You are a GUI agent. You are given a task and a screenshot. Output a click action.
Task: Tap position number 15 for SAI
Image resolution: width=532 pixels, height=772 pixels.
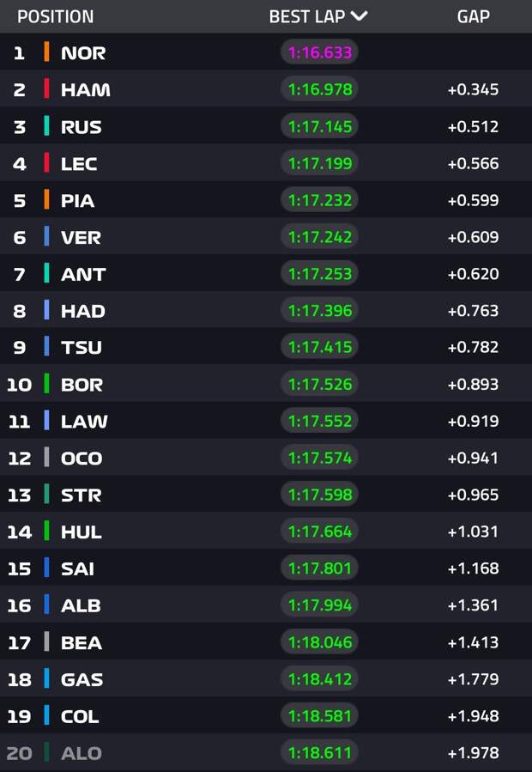[20, 568]
